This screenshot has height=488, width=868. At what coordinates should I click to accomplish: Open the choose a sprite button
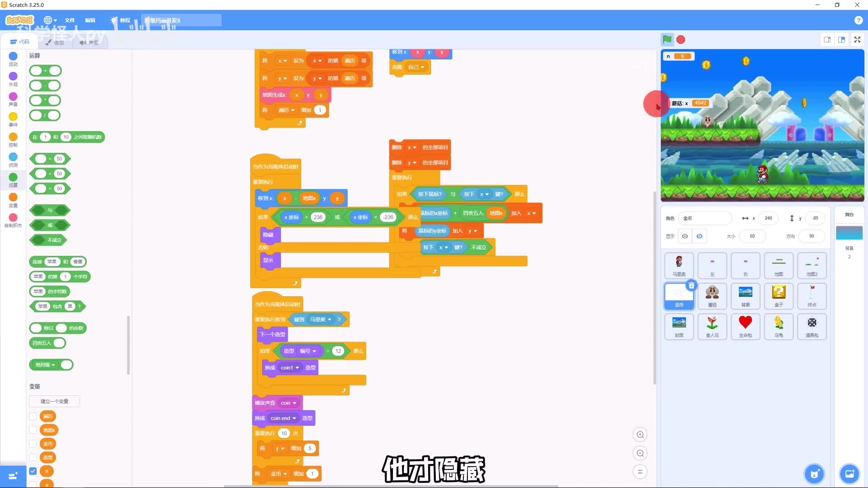click(x=814, y=474)
